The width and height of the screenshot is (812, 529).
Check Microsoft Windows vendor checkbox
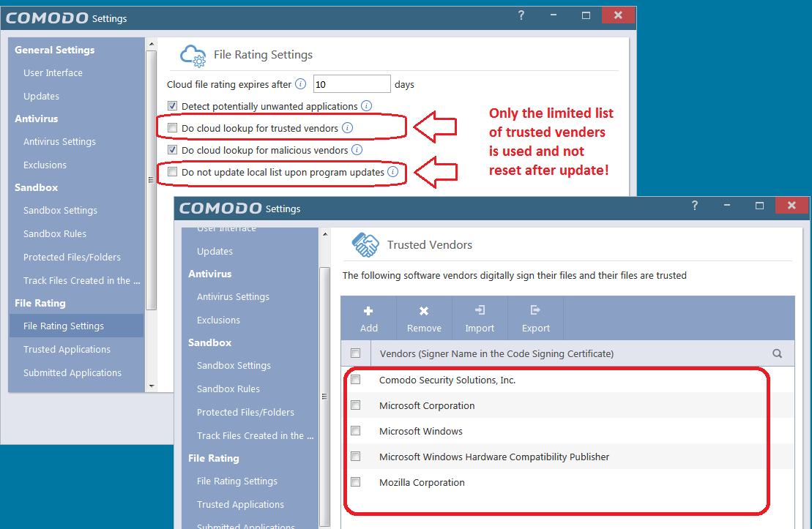355,431
